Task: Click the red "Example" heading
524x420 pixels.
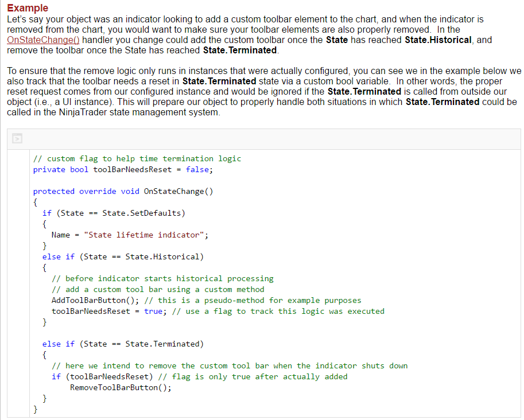Action: pos(28,7)
